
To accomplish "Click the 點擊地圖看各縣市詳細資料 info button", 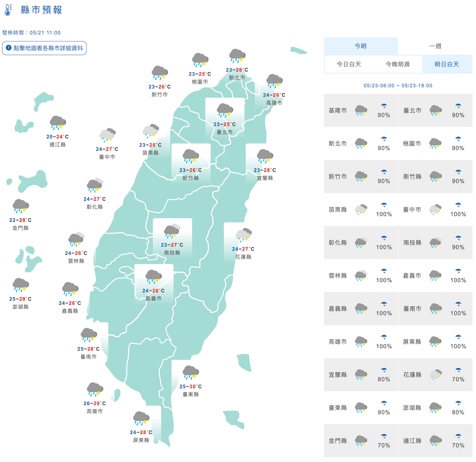I will tap(44, 48).
